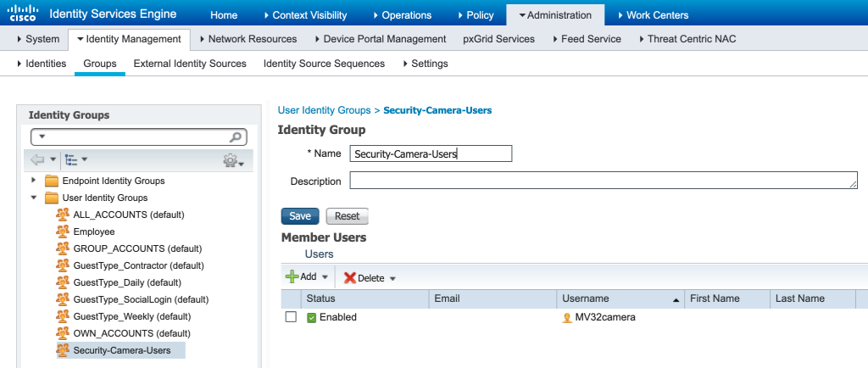Screen dimensions: 868x368
Task: Click the Reset button
Action: pos(347,216)
